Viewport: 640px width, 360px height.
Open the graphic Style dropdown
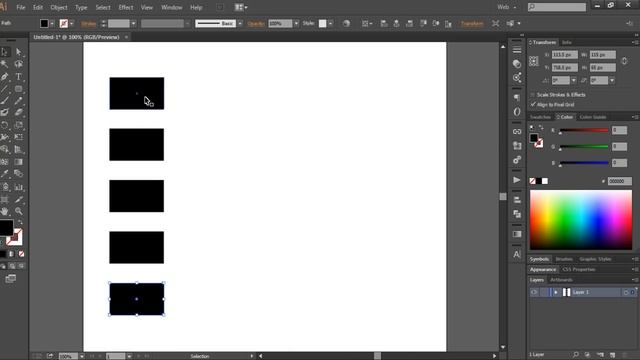coord(330,24)
